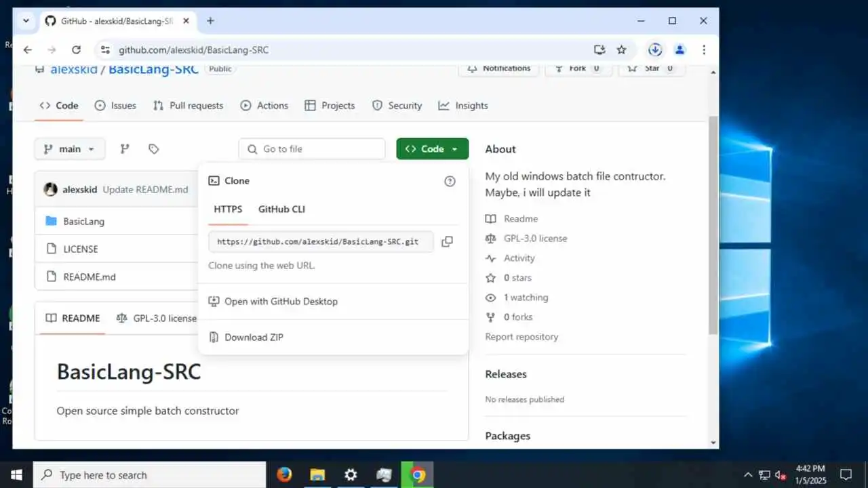Image resolution: width=868 pixels, height=488 pixels.
Task: Click the GPL-3.0 license link in About
Action: (536, 239)
